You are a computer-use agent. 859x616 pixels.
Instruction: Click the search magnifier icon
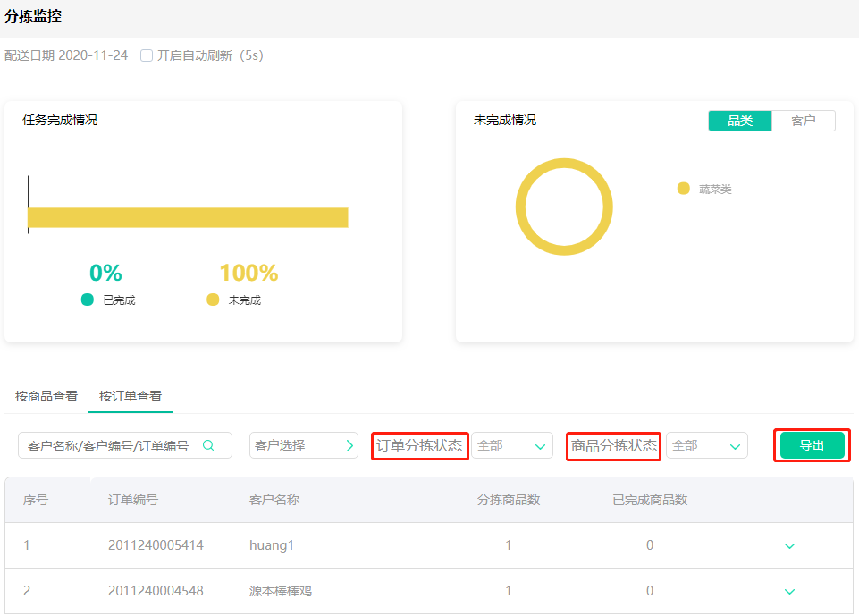pyautogui.click(x=208, y=445)
